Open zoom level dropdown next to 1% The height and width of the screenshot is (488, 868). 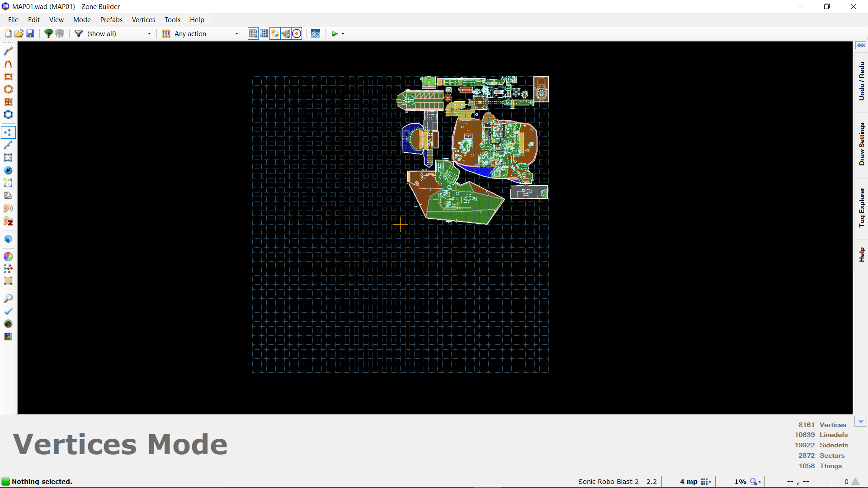pos(755,482)
